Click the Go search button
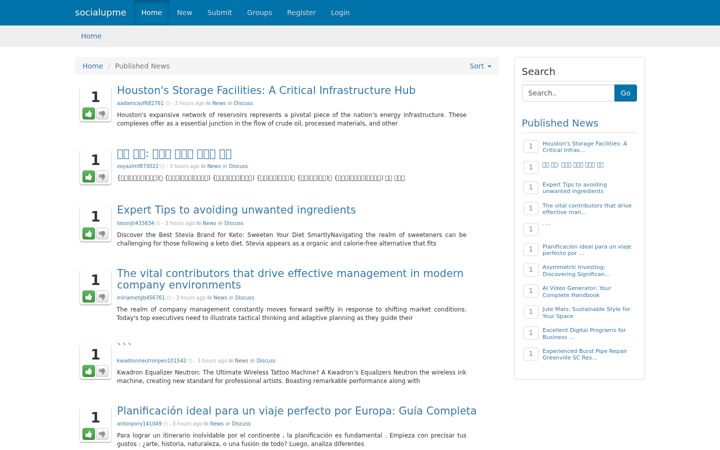Screen dimensions: 720x450 click(625, 93)
